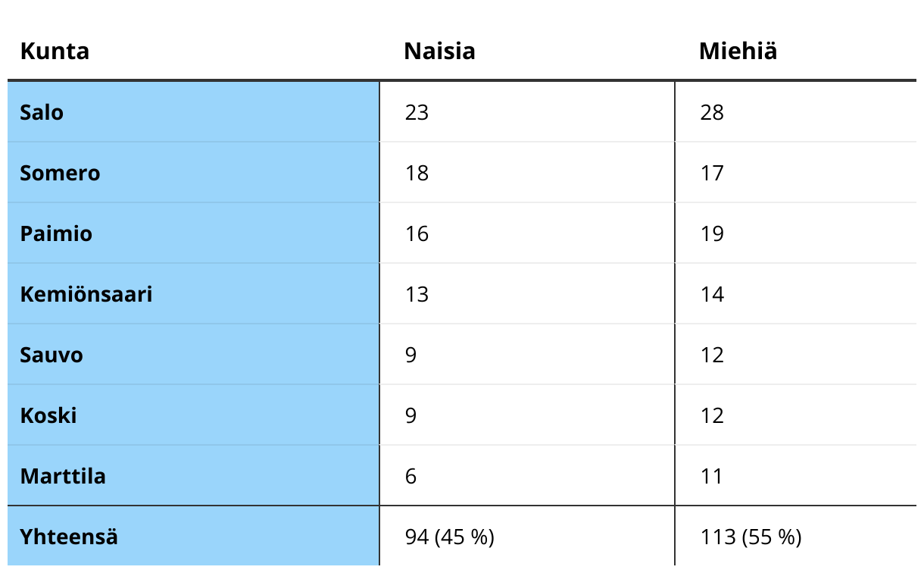This screenshot has height=573, width=924.
Task: Click the Naisia column header
Action: pyautogui.click(x=439, y=51)
